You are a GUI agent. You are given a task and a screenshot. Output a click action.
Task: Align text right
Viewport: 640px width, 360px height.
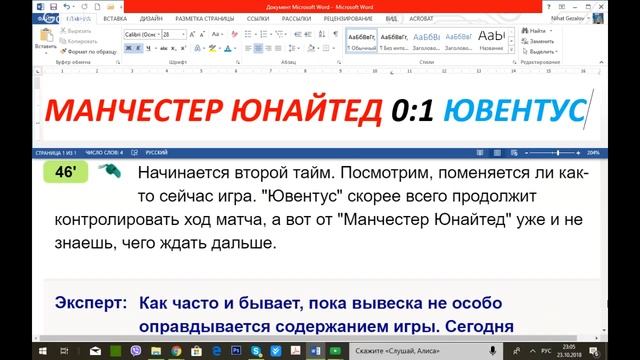click(268, 48)
